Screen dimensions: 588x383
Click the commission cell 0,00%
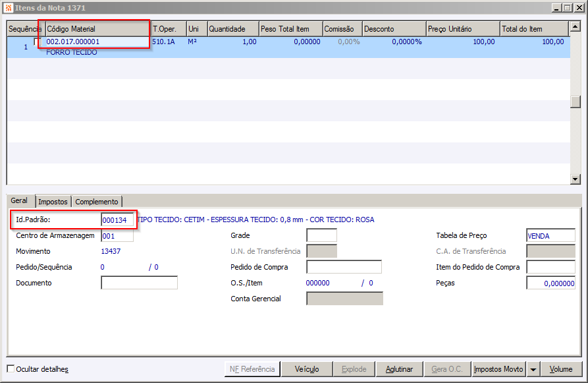[349, 42]
